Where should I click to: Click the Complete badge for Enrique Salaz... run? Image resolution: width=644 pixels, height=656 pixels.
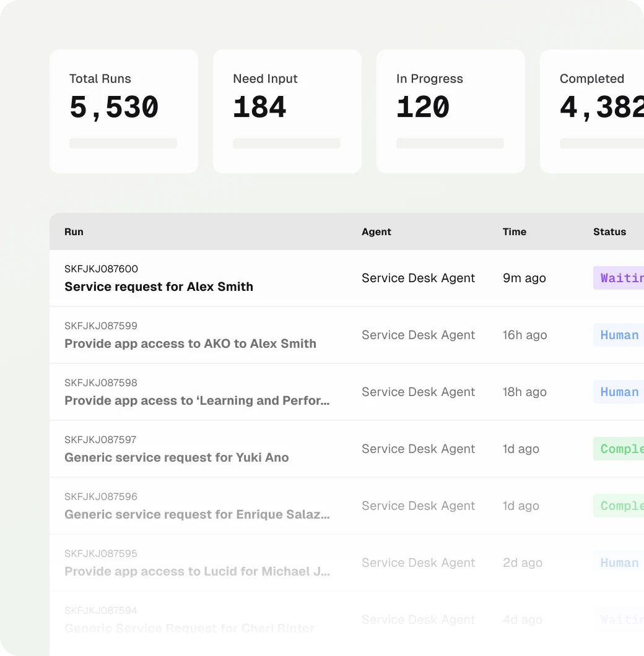tap(619, 506)
